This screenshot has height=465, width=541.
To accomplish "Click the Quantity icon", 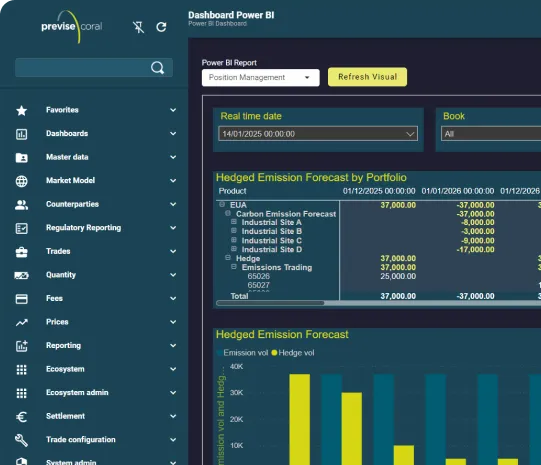I will (21, 275).
